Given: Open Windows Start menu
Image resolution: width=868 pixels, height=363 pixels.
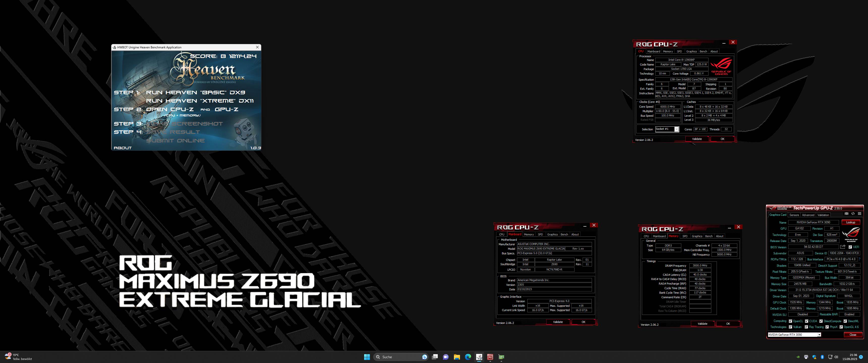Looking at the screenshot, I should tap(367, 357).
